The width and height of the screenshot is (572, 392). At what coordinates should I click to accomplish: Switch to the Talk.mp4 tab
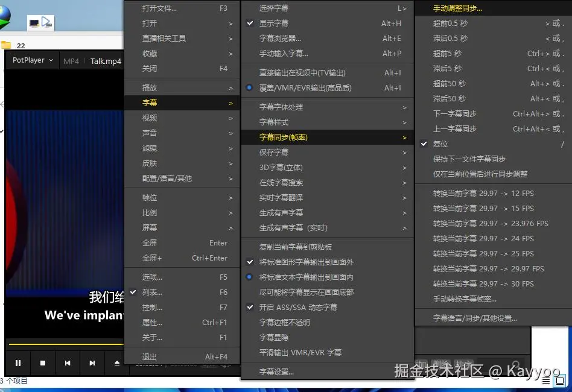click(105, 60)
